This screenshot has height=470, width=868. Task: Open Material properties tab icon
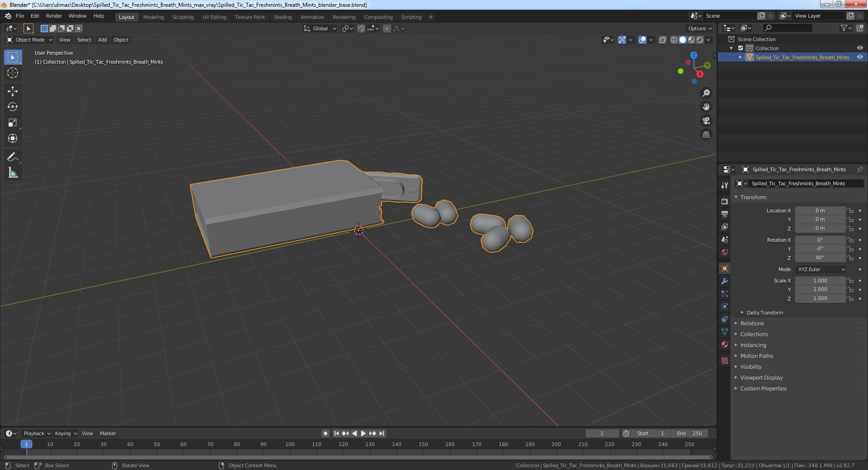pos(725,344)
